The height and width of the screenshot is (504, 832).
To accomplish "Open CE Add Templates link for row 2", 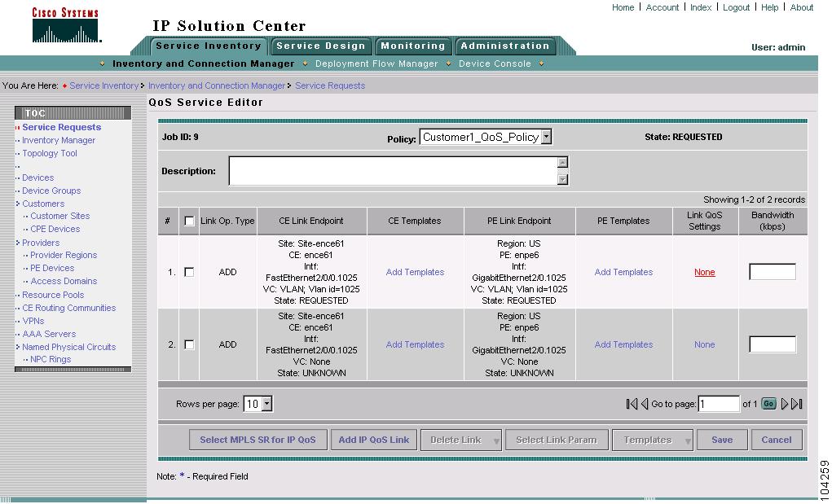I will pyautogui.click(x=415, y=344).
